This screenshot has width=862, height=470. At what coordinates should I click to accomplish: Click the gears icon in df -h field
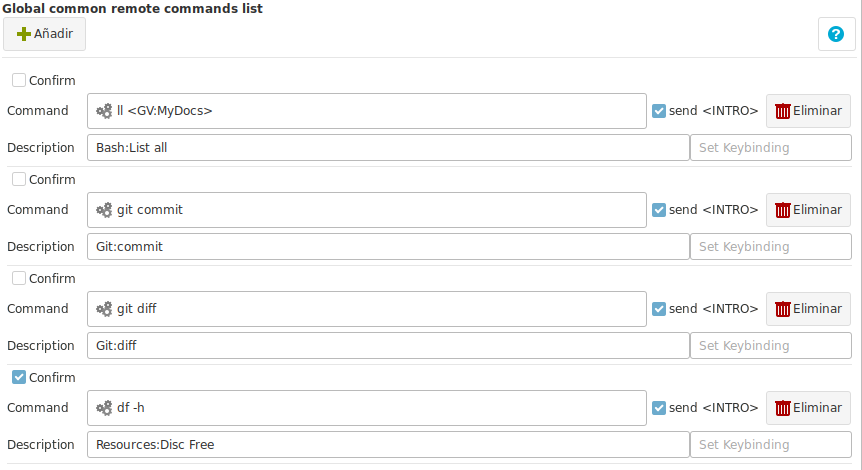coord(104,408)
